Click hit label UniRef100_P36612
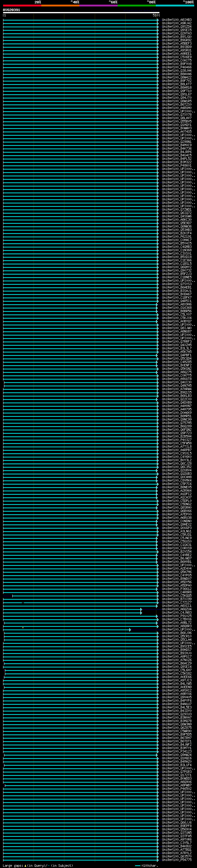Viewport: 197px width, 868px height. [x=177, y=589]
